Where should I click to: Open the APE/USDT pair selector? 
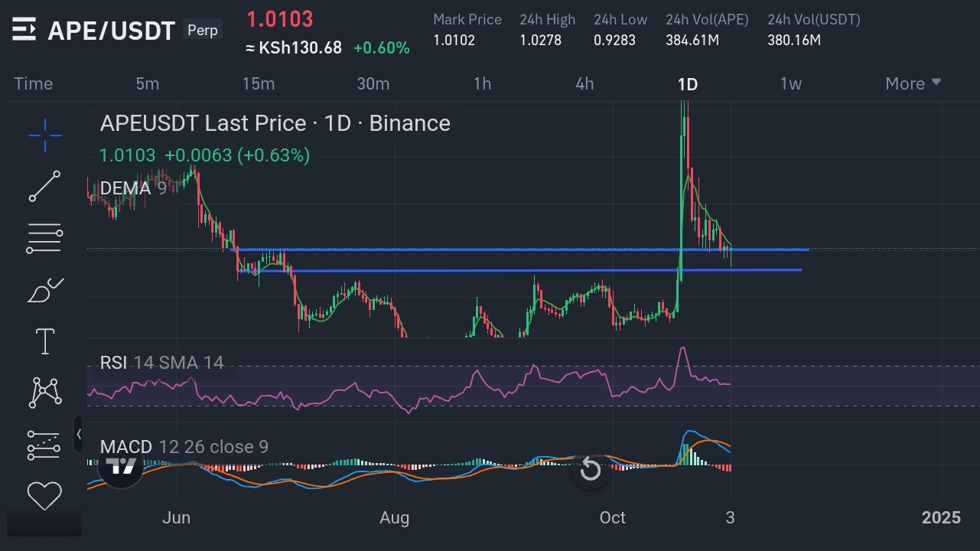click(x=112, y=31)
